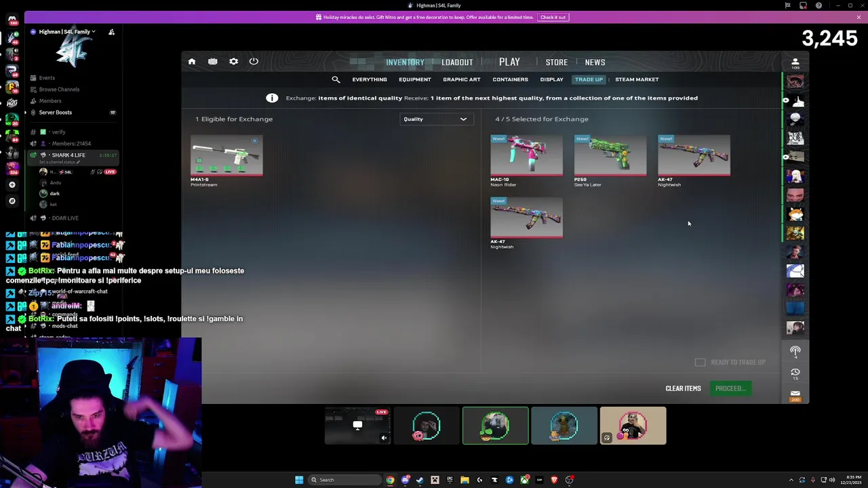Open Discord discover servers compass icon
The width and height of the screenshot is (868, 488).
click(x=12, y=201)
